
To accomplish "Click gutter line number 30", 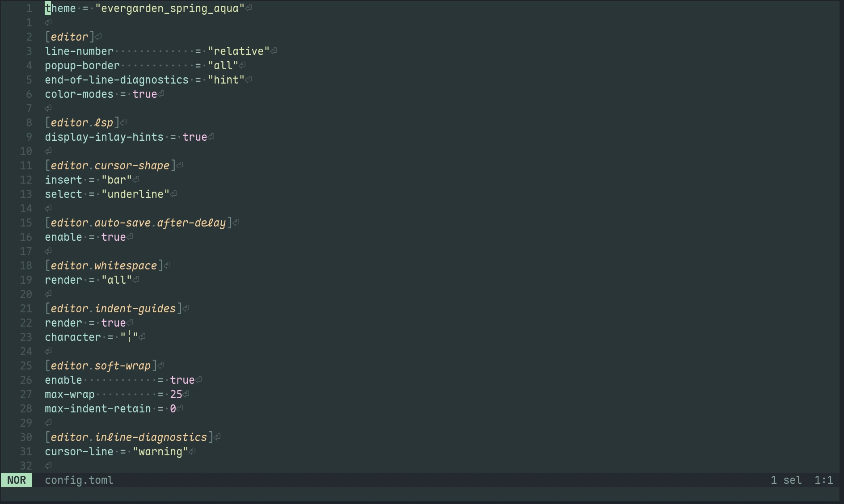I will tap(26, 437).
